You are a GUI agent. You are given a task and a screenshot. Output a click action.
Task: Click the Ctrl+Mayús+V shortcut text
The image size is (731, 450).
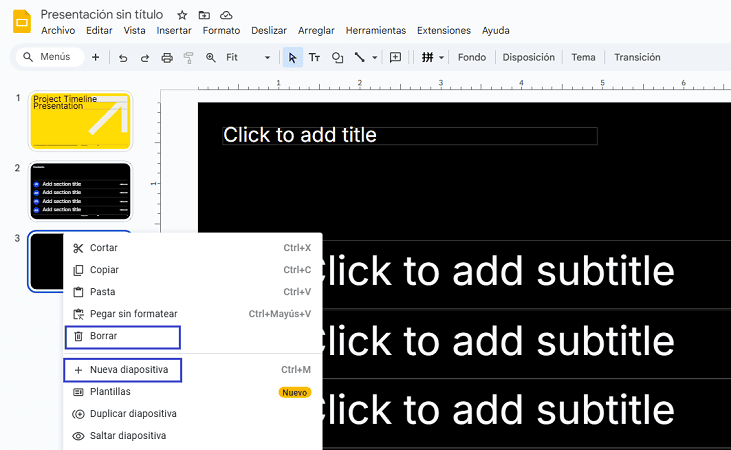tap(280, 314)
